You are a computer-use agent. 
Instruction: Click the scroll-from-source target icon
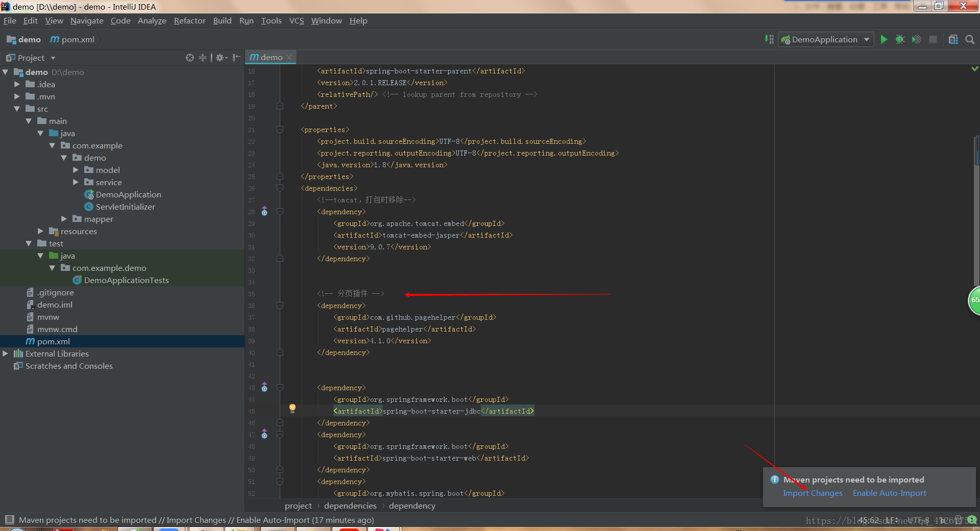(x=190, y=58)
